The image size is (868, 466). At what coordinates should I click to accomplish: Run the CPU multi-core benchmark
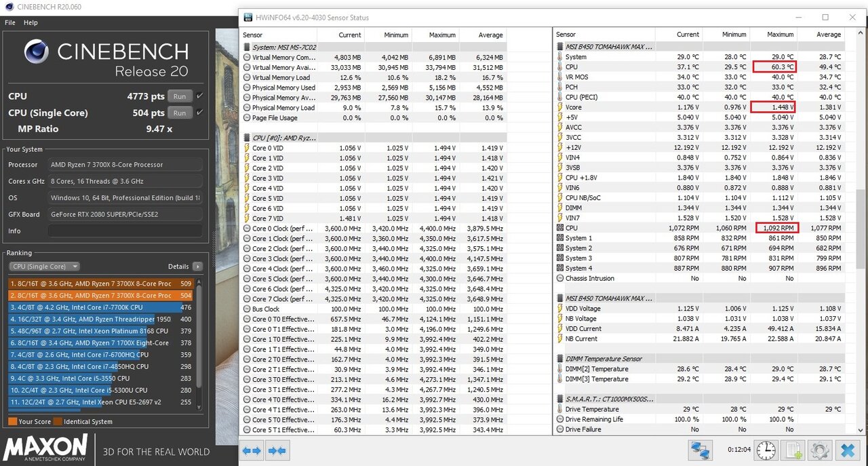pos(180,96)
